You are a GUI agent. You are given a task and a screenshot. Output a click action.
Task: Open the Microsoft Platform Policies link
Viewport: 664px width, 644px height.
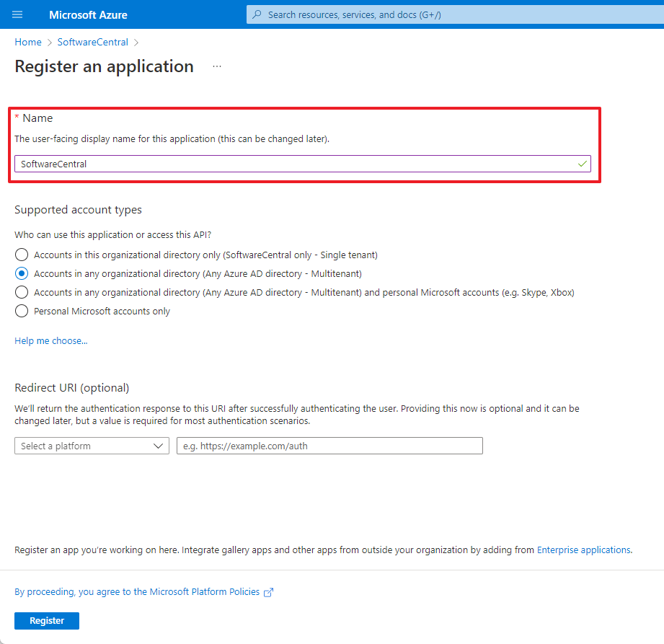(x=137, y=591)
